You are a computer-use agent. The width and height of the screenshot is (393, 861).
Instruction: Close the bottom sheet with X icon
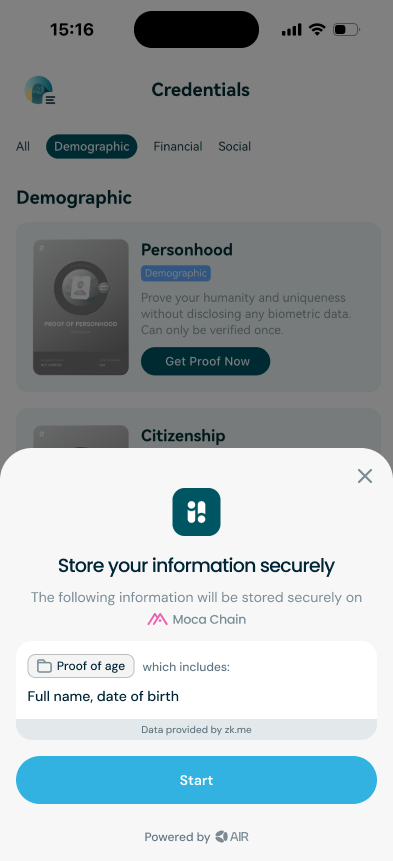[364, 476]
